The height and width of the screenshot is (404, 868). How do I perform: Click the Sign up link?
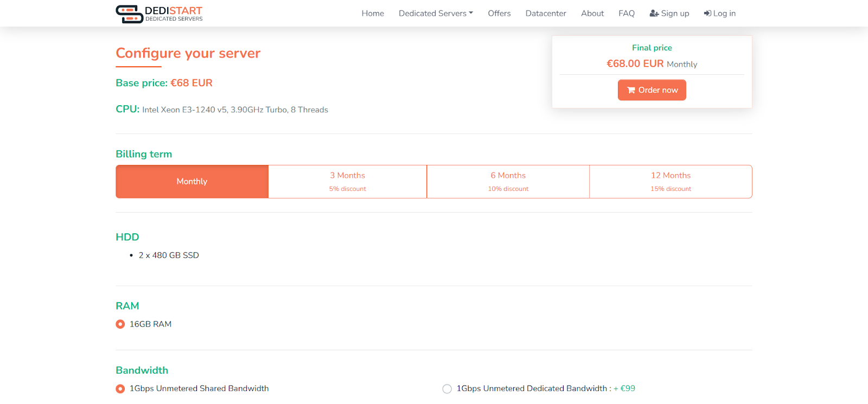(669, 14)
